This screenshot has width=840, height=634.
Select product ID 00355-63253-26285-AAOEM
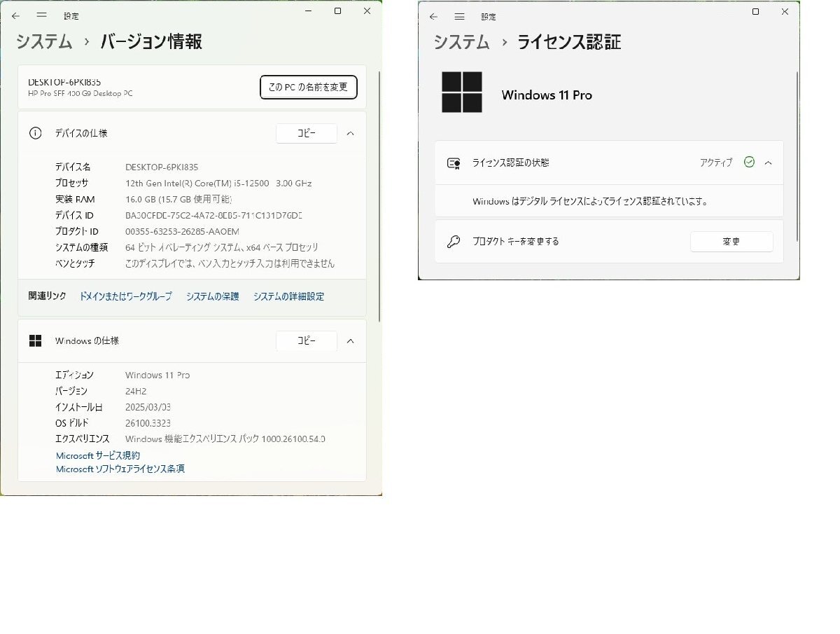(x=182, y=232)
